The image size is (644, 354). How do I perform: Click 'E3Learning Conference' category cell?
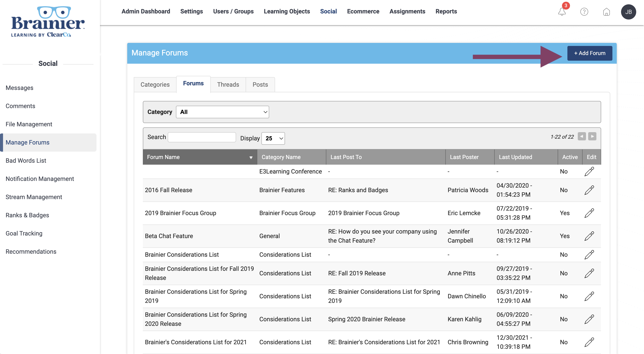[x=290, y=172]
